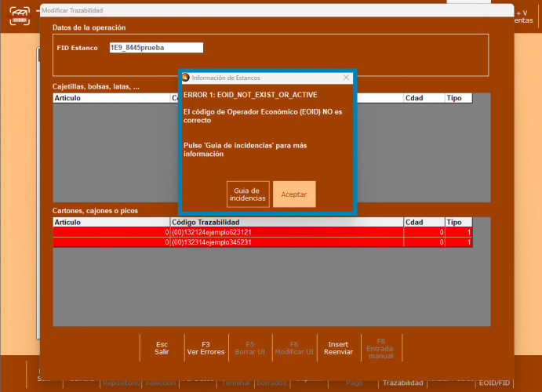Viewport: 542px width, 392px height.
Task: Open the Guia de incidencias
Action: click(x=248, y=194)
